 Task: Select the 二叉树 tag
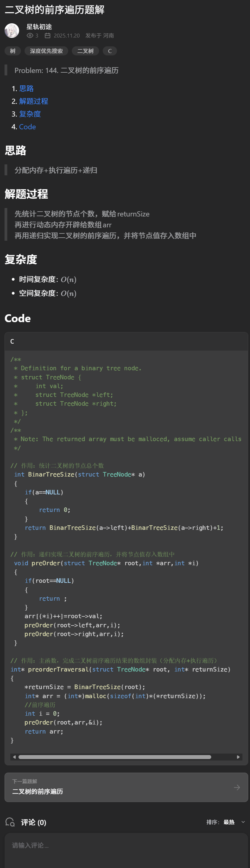pyautogui.click(x=85, y=51)
